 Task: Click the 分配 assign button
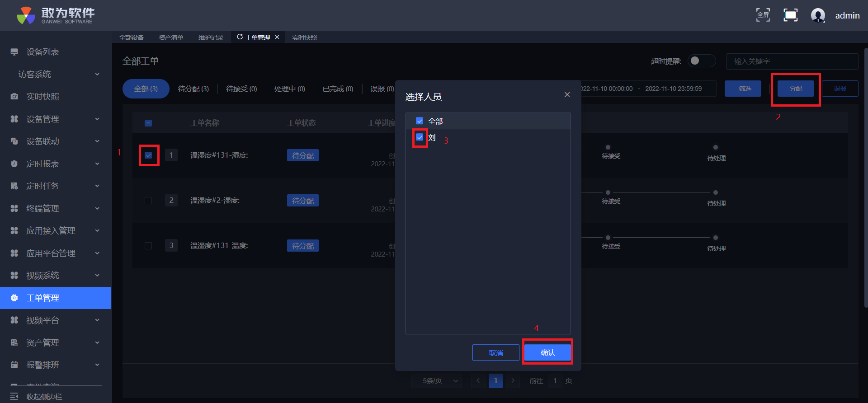click(x=796, y=89)
